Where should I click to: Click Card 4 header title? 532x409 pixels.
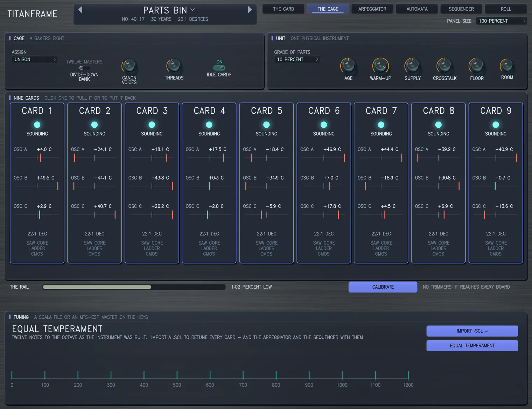(209, 111)
